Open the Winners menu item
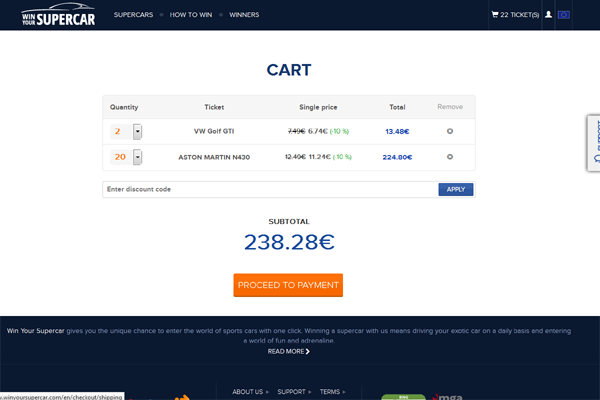The height and width of the screenshot is (400, 600). (244, 15)
